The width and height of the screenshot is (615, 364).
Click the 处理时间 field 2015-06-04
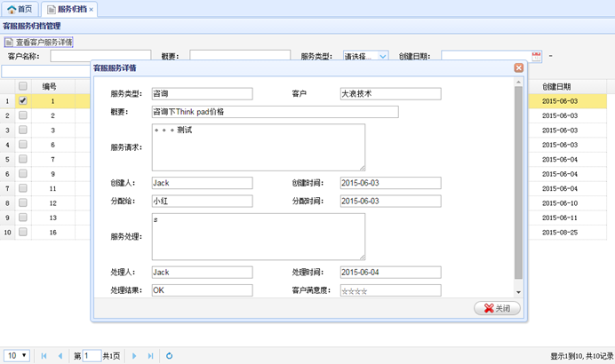(391, 273)
